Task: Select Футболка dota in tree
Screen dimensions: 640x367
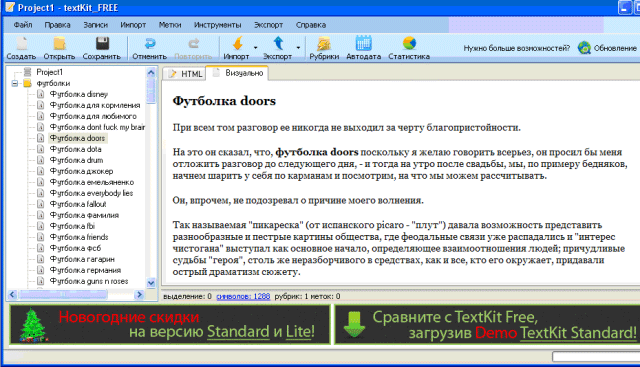Action: (x=76, y=149)
